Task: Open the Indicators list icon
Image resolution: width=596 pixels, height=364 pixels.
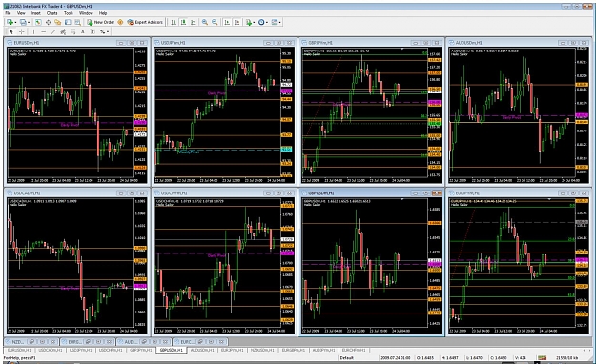Action: 249,23
